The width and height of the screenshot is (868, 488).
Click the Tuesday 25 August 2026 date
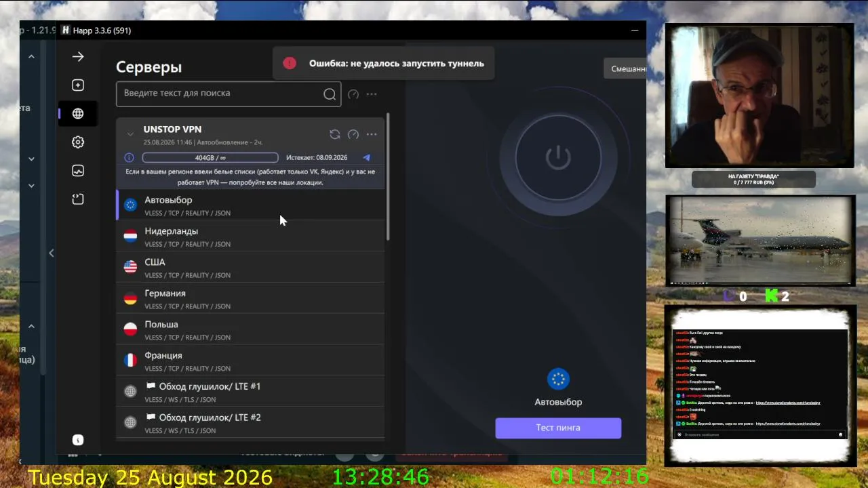(151, 477)
